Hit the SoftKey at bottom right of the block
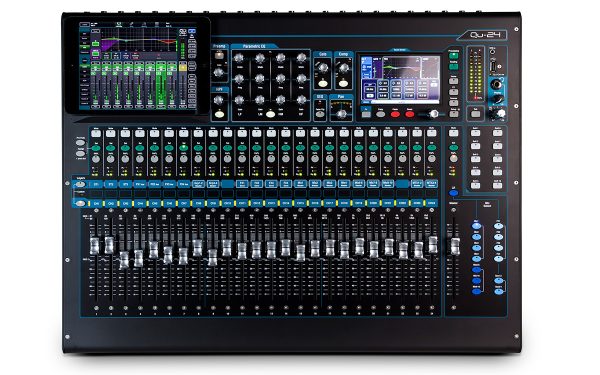The height and width of the screenshot is (375, 600). pos(497,186)
